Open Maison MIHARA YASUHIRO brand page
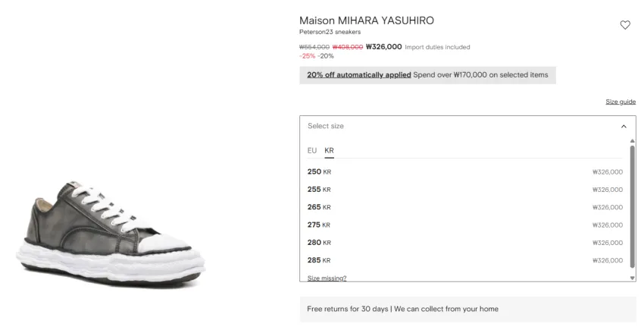The image size is (644, 330). (367, 20)
